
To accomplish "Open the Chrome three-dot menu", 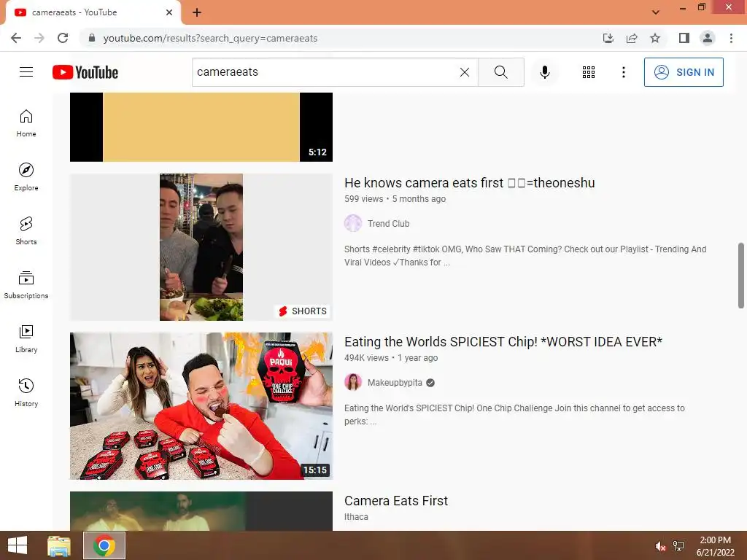I will tap(731, 38).
